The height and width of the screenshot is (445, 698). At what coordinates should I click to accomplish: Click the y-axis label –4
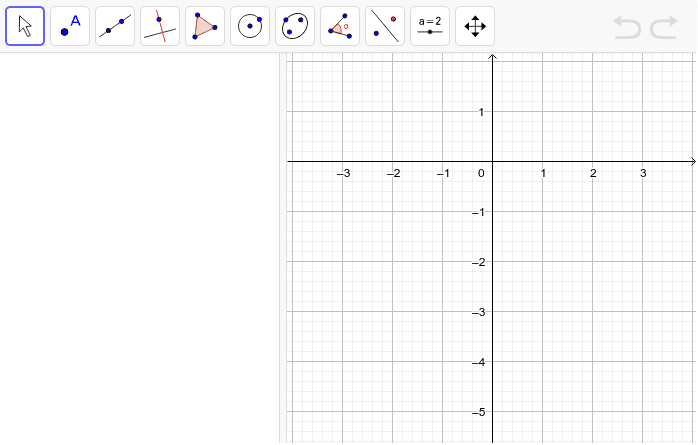479,362
